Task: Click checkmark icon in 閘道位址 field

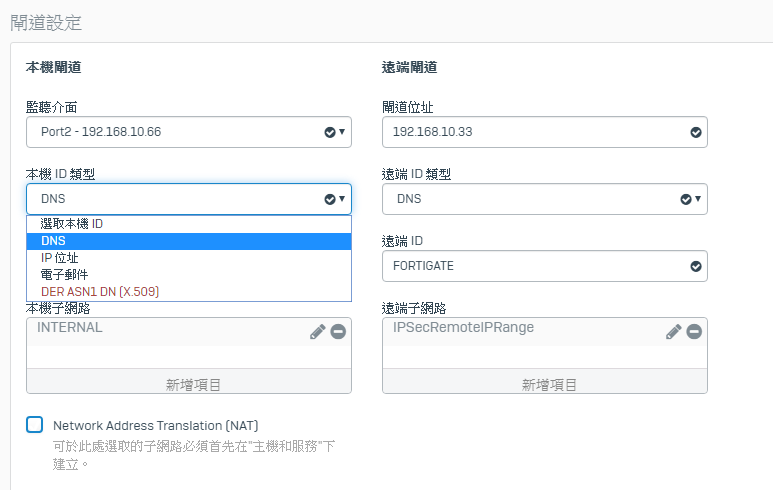Action: (x=696, y=132)
